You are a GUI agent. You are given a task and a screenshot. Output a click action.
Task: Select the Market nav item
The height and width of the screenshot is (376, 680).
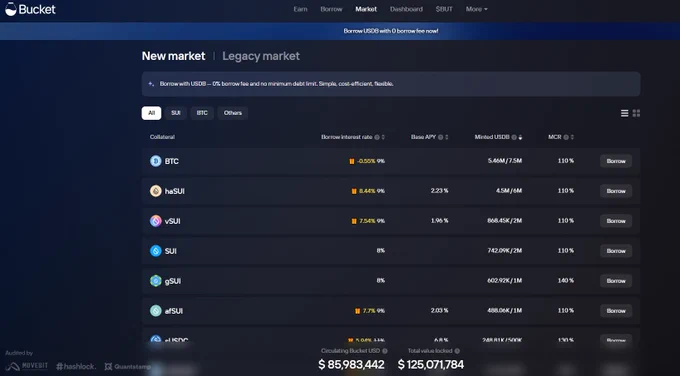click(366, 9)
